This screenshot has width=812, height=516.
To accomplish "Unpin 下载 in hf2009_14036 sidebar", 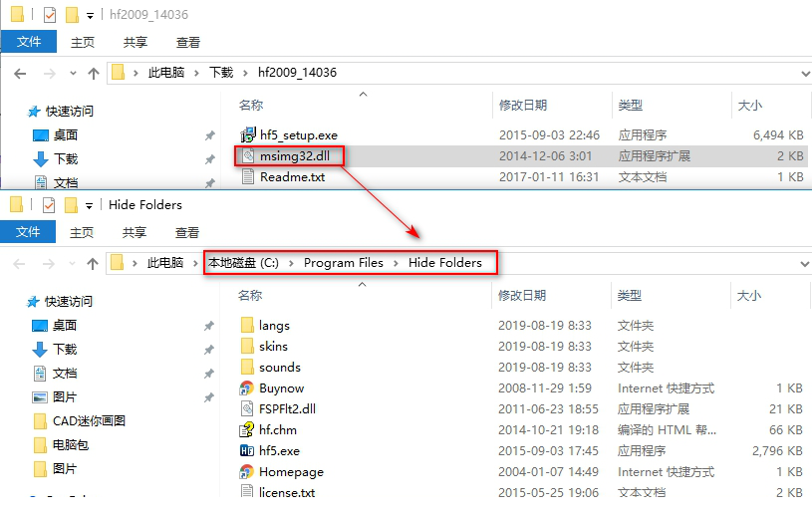I will coord(210,159).
